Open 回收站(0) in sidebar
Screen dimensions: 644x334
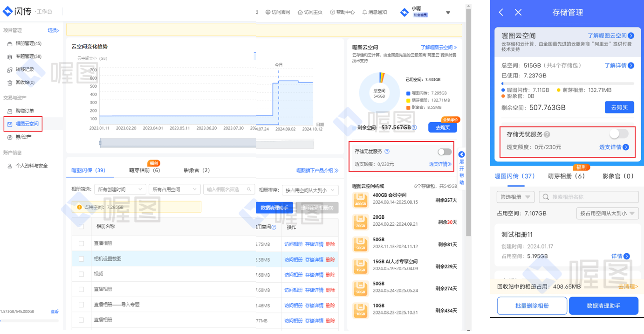tap(25, 83)
